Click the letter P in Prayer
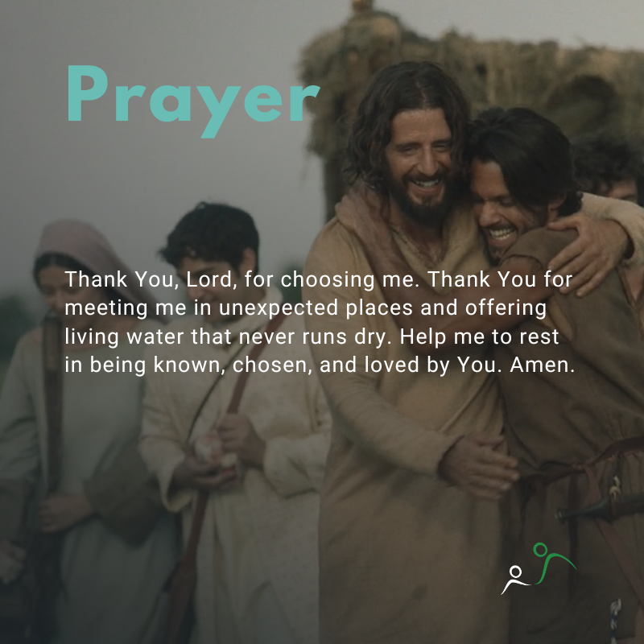 tap(88, 93)
